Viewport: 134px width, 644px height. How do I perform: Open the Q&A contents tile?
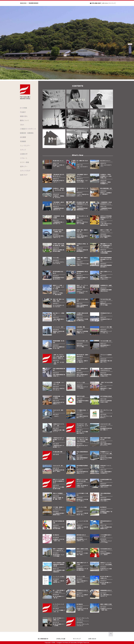click(x=78, y=119)
